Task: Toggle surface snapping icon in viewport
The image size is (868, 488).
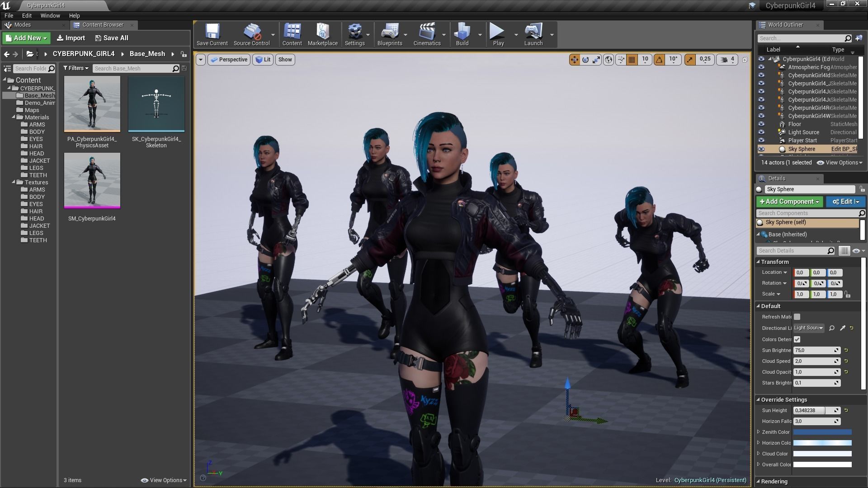Action: click(621, 59)
